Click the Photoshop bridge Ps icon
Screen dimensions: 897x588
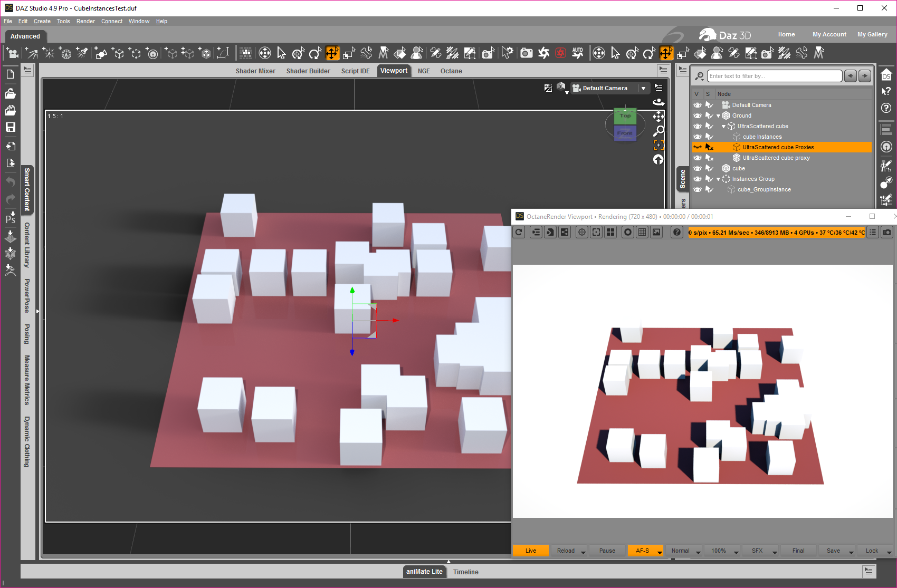(x=10, y=217)
